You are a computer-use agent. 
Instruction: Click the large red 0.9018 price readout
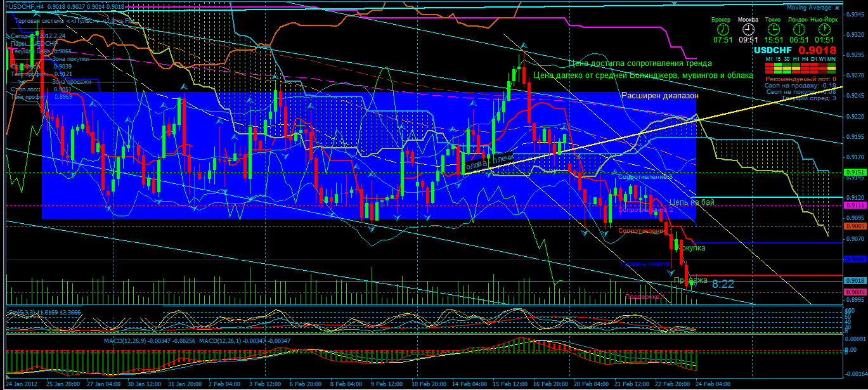(817, 50)
